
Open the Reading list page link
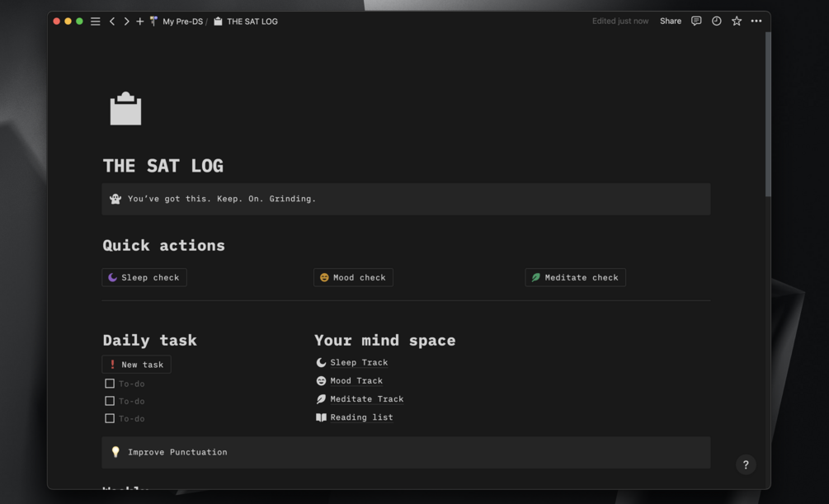pos(361,417)
